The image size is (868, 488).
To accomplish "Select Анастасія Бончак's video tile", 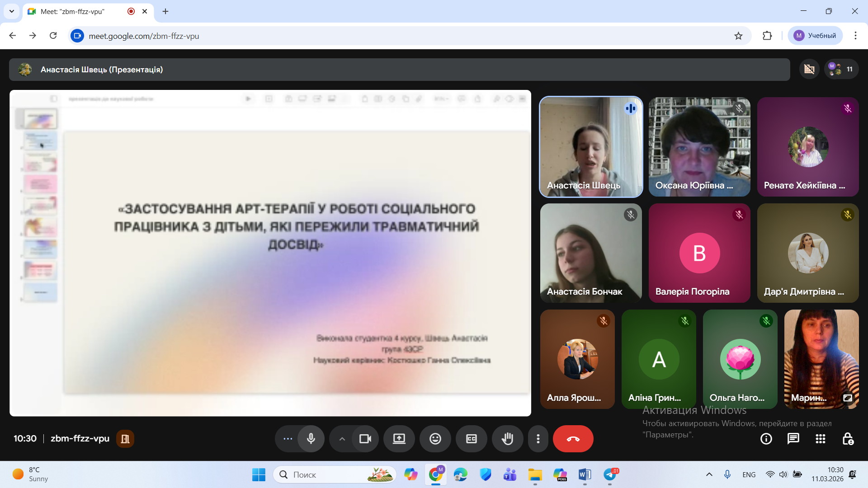I will [x=590, y=253].
